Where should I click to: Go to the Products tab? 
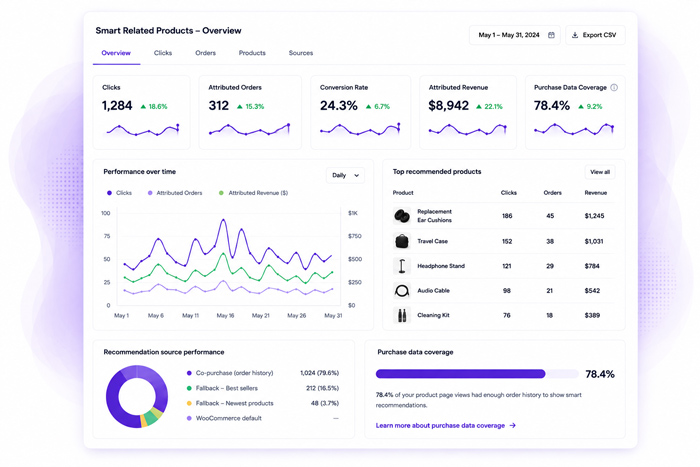252,53
